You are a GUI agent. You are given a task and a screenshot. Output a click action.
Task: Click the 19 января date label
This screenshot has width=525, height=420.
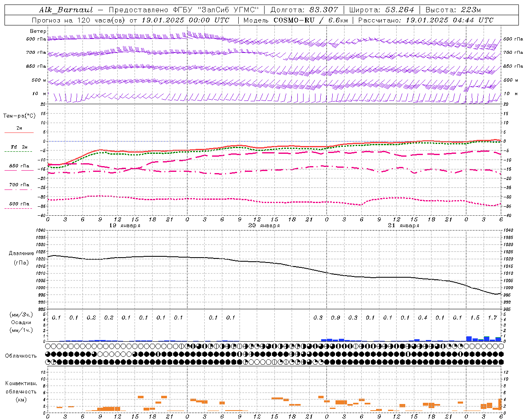coord(125,226)
